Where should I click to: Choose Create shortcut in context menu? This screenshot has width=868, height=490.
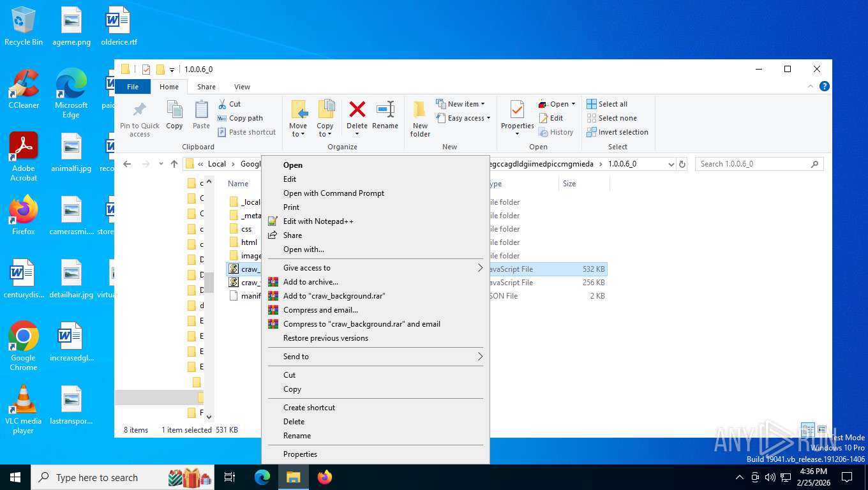point(375,407)
